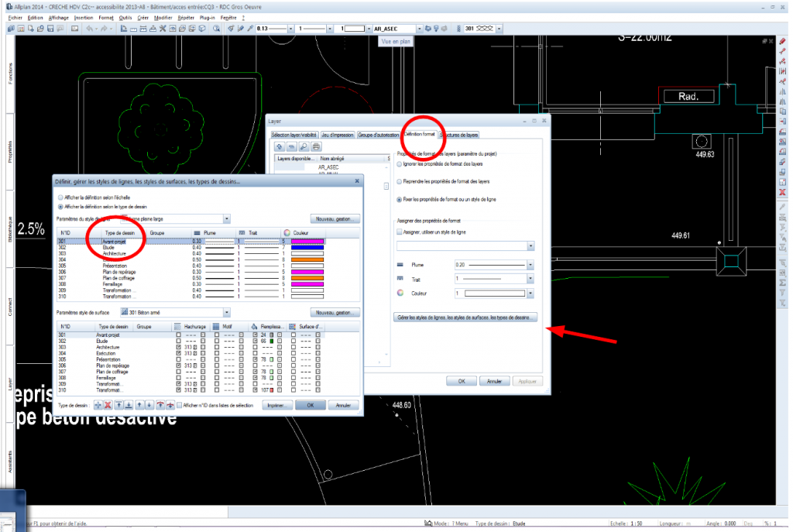The image size is (793, 532).
Task: Click Annuler in the Layer dialog
Action: click(494, 381)
